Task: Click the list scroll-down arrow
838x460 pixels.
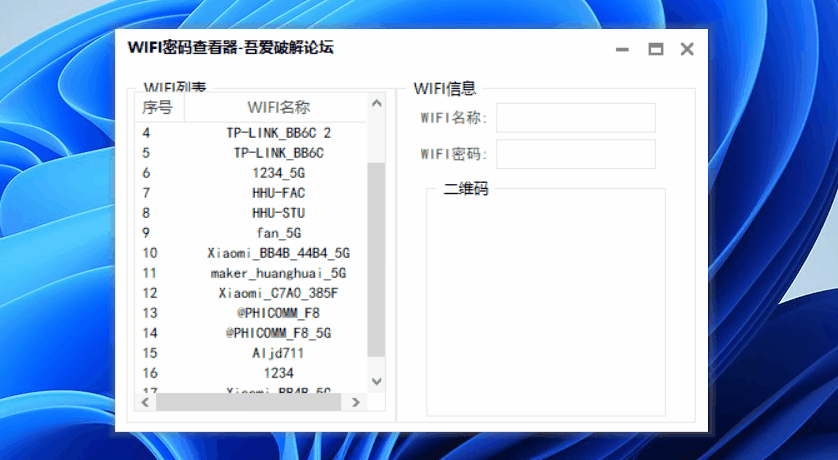Action: (x=377, y=381)
